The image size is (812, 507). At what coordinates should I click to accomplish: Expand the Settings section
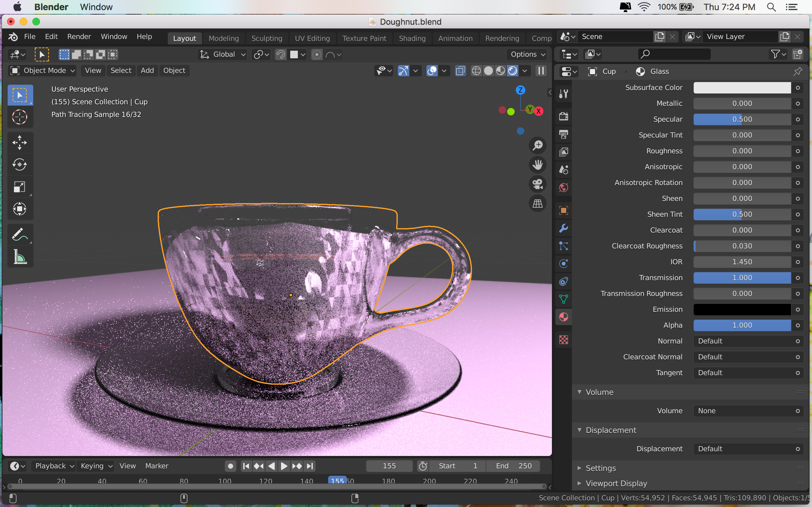(x=601, y=467)
